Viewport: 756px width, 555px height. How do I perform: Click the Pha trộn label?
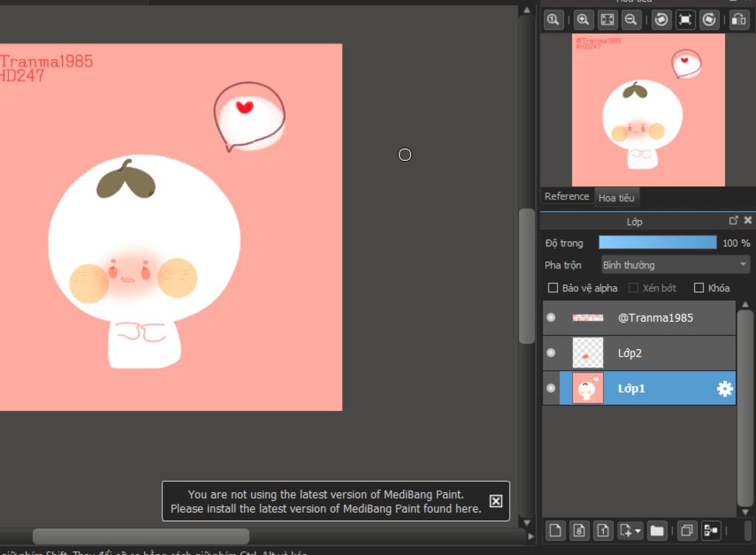pyautogui.click(x=563, y=265)
